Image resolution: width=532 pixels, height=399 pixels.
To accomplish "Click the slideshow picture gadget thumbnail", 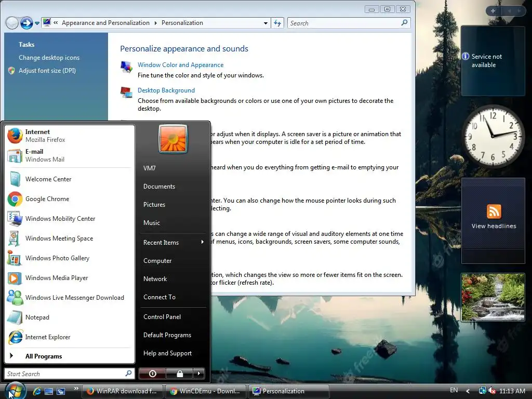I will [x=493, y=297].
